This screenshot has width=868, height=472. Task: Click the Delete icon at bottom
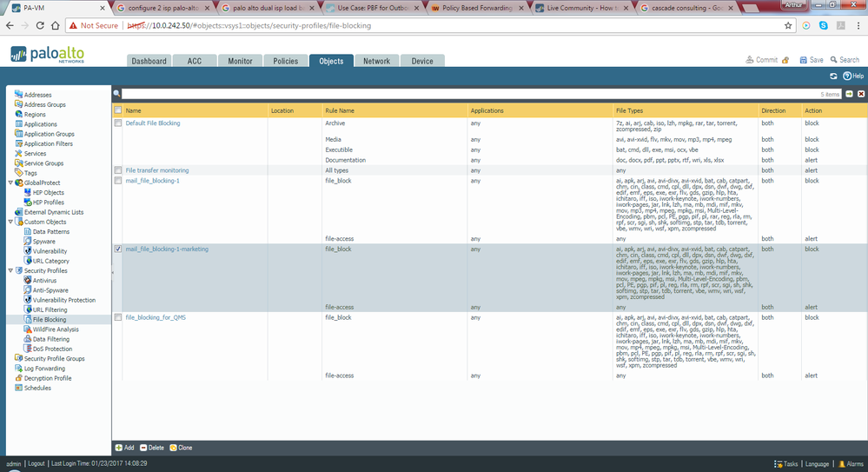click(x=143, y=448)
